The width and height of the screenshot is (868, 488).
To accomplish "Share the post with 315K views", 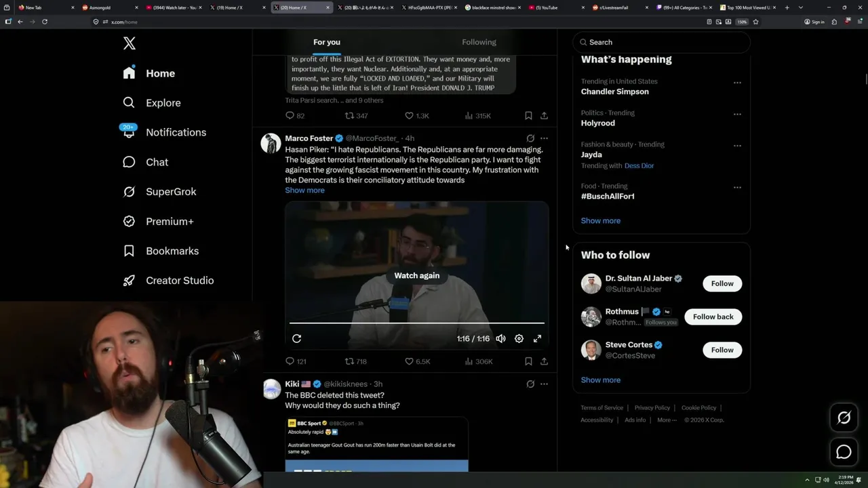I will click(544, 116).
